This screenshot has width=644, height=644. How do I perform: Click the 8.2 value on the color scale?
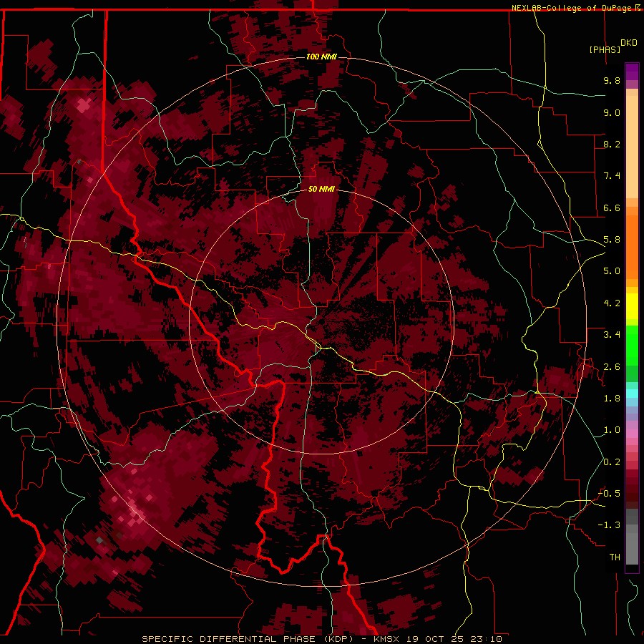612,144
